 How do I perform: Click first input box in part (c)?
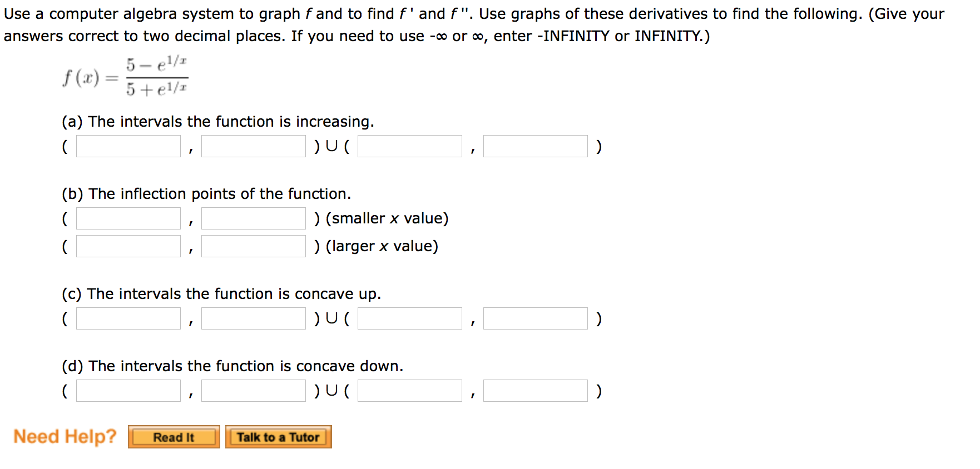click(x=127, y=318)
